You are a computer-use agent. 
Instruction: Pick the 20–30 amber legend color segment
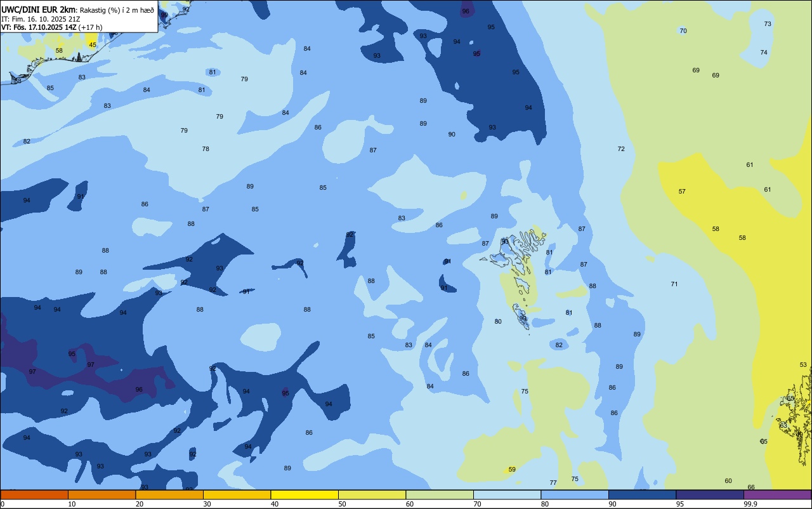coord(169,494)
